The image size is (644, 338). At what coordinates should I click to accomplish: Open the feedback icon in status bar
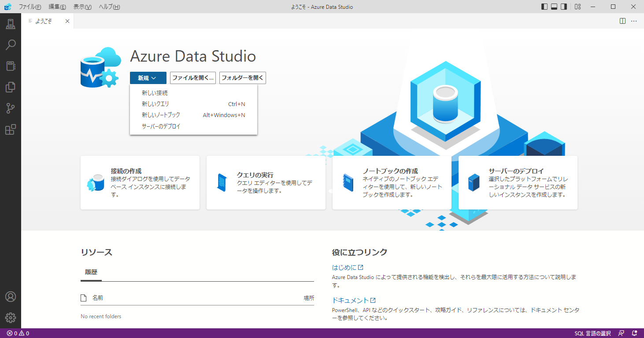621,333
